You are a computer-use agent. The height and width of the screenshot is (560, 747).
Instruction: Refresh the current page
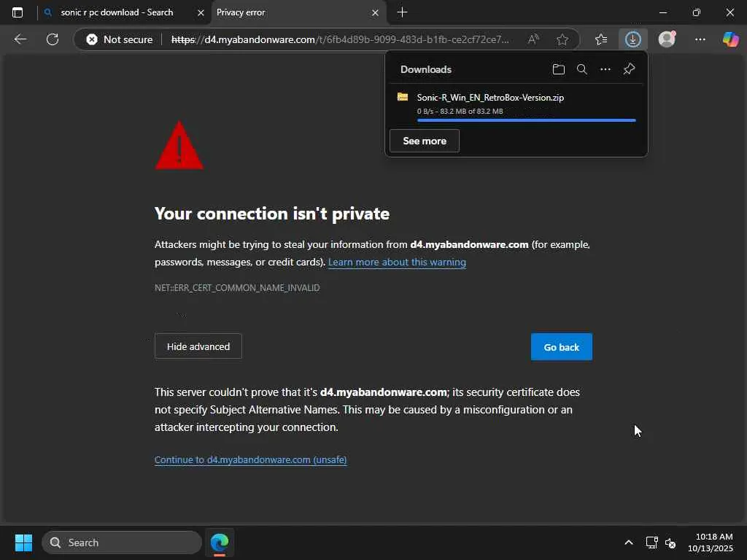tap(53, 39)
